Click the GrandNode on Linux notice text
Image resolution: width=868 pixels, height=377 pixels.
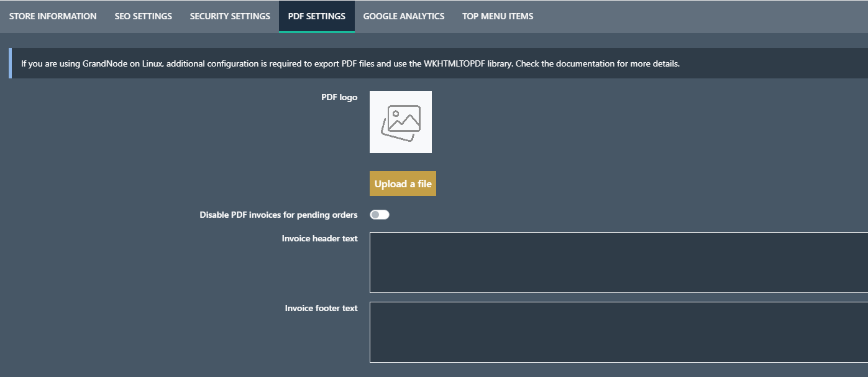(x=350, y=63)
